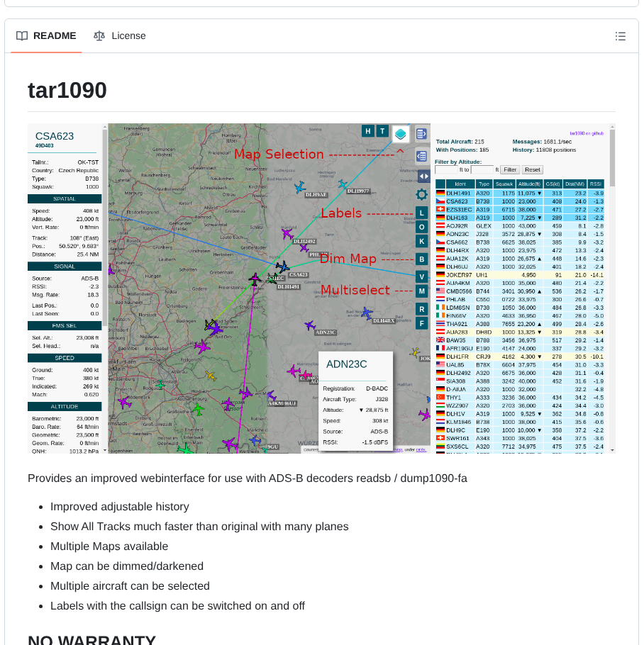
Task: Click the table display toggle icon
Action: point(422,133)
